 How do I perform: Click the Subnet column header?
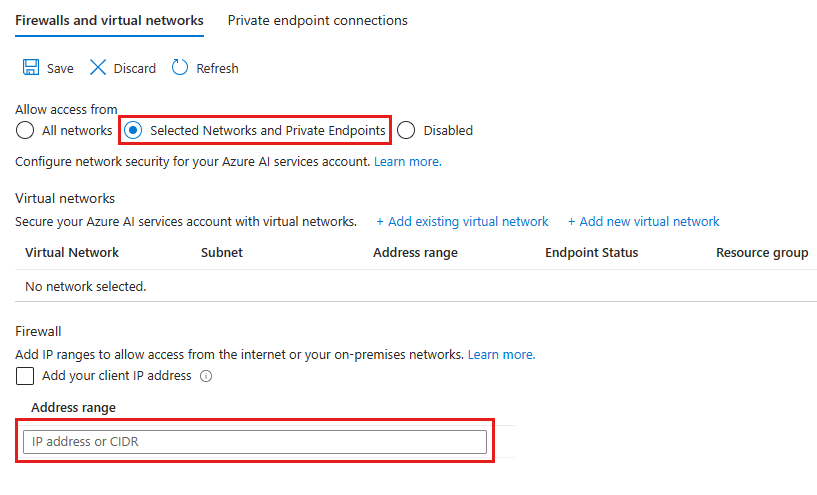coord(222,252)
